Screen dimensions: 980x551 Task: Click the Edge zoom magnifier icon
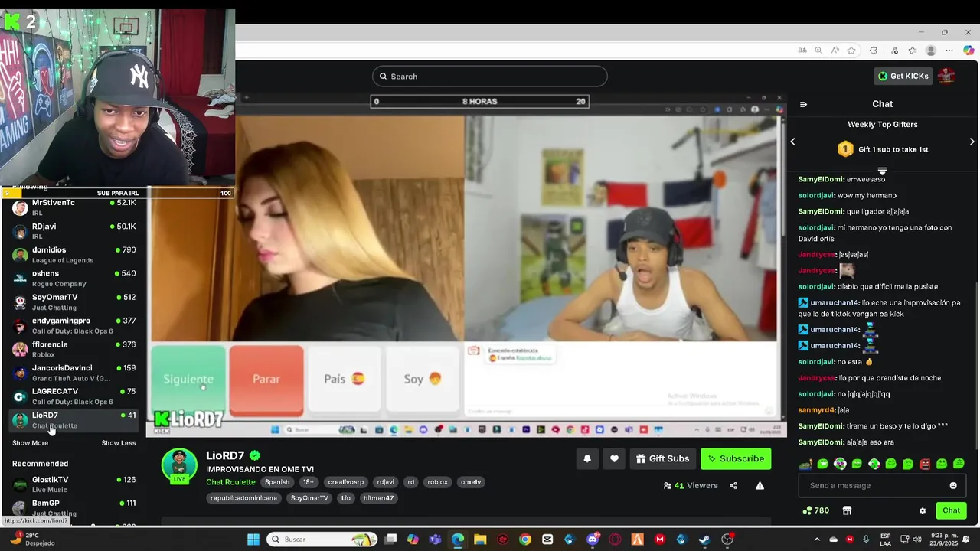tap(818, 51)
